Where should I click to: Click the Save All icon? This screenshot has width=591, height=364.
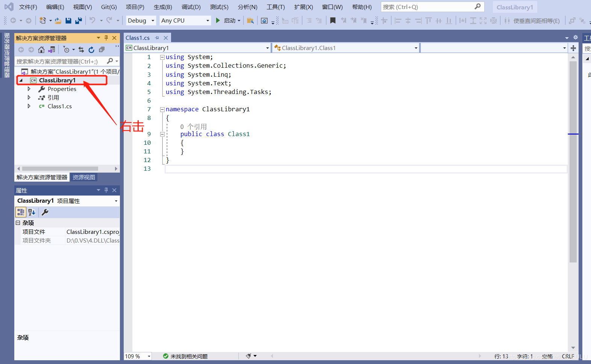pos(79,21)
